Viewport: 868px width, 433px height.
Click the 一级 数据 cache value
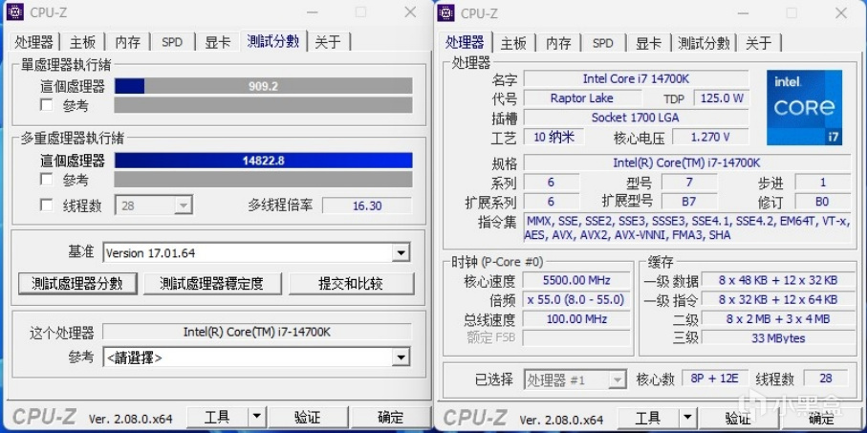(x=778, y=280)
